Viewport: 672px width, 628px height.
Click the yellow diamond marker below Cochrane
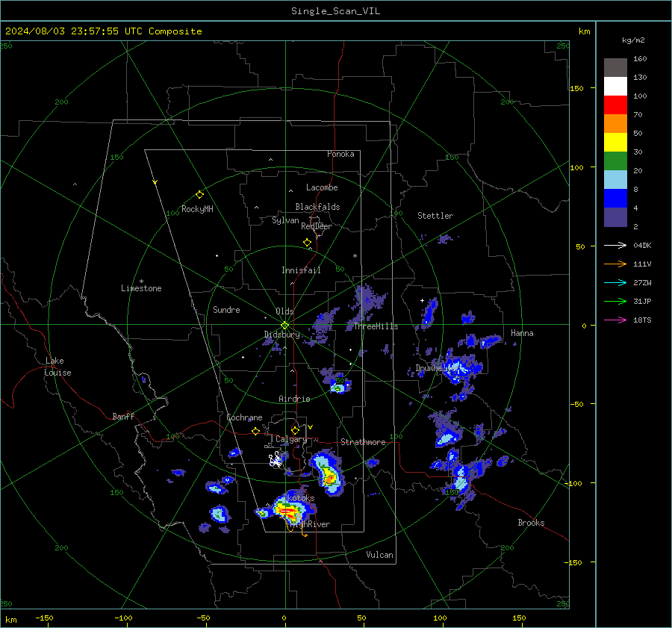[x=256, y=431]
